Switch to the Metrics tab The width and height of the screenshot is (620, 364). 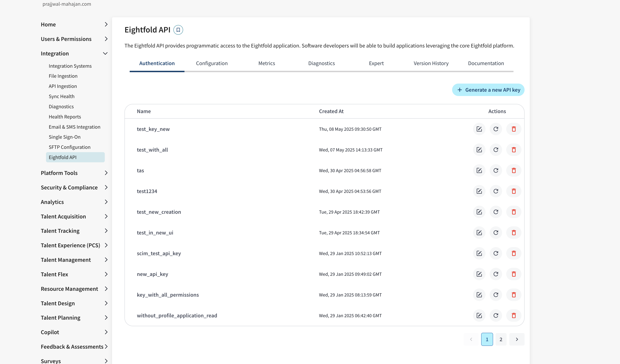click(267, 63)
